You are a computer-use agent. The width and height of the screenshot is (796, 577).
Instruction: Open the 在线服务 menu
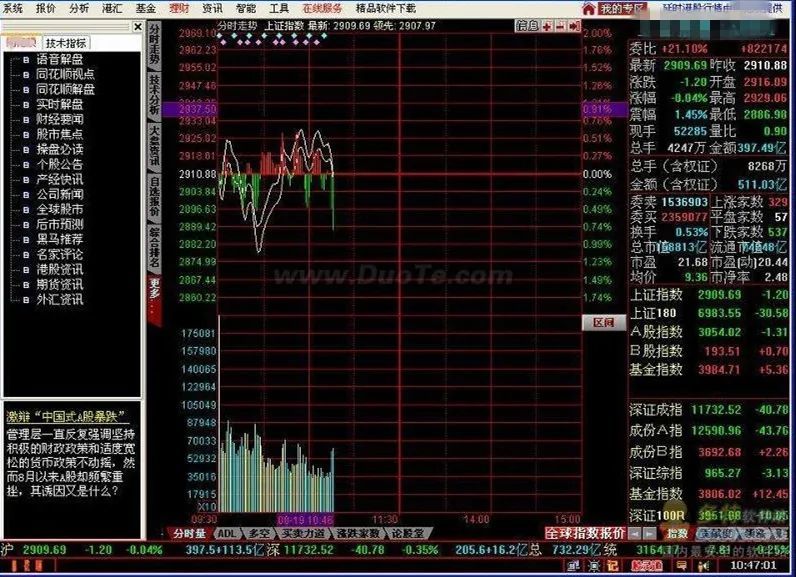pyautogui.click(x=322, y=8)
